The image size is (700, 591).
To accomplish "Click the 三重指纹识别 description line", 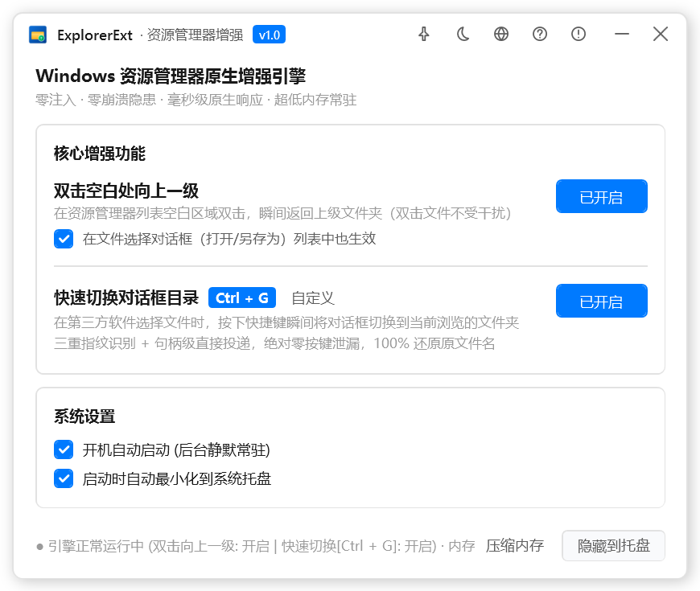I will click(274, 343).
